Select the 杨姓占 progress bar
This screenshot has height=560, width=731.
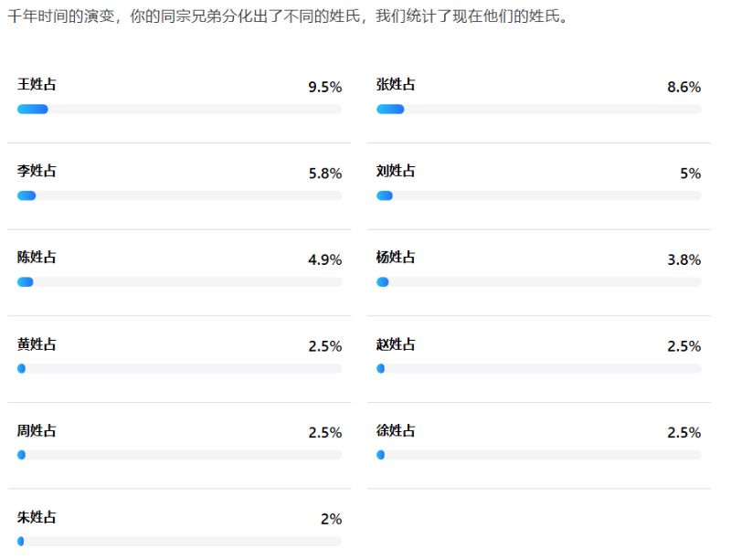click(538, 282)
